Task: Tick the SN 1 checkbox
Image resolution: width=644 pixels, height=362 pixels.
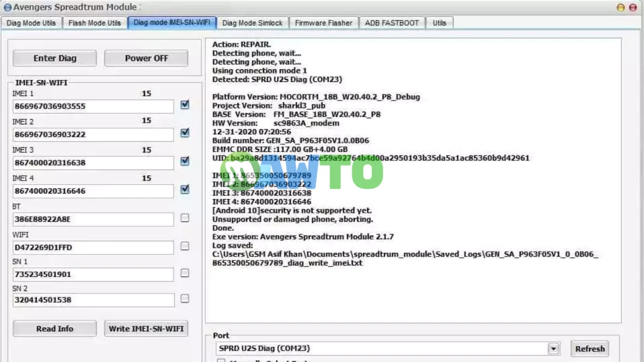Action: [185, 273]
